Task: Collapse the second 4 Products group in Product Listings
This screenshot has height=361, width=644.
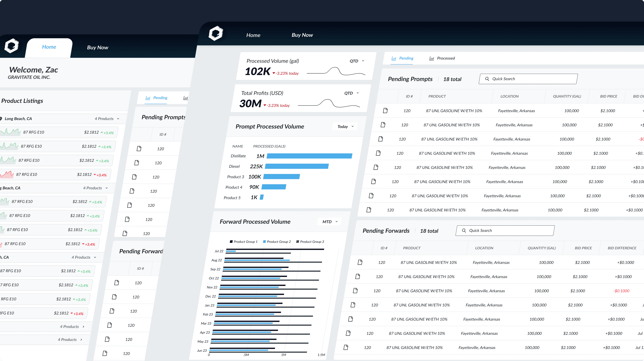Action: (107, 188)
